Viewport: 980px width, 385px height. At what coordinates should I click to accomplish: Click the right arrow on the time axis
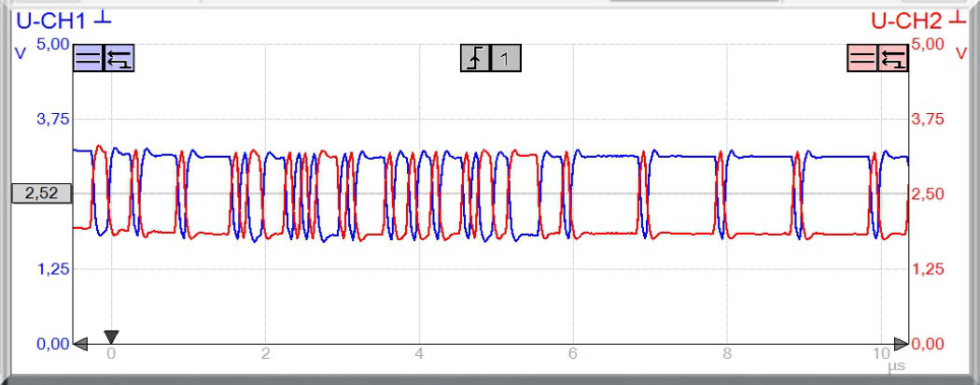(x=900, y=344)
